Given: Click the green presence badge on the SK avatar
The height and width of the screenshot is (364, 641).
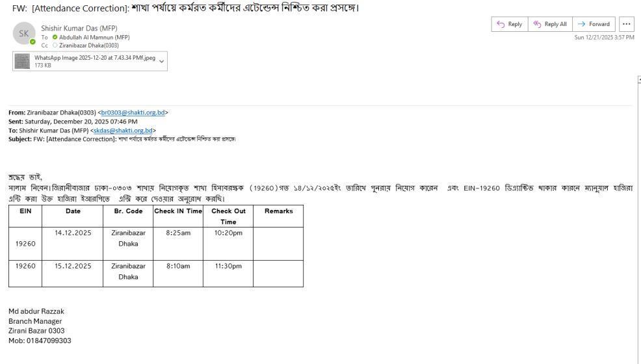Looking at the screenshot, I should tap(33, 42).
